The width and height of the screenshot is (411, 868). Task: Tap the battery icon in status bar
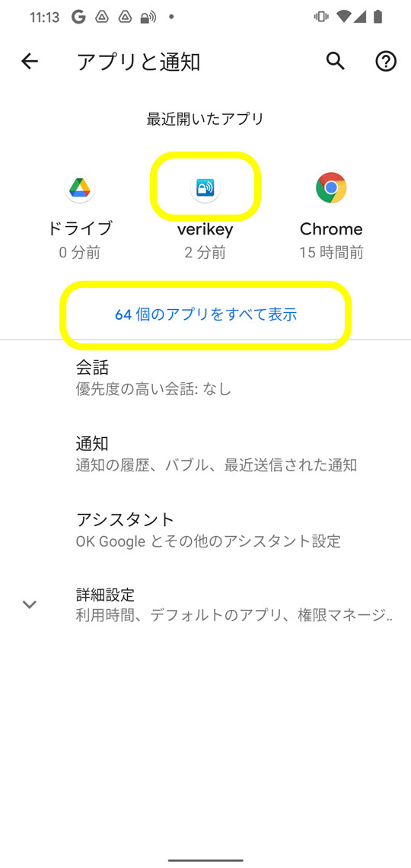(378, 18)
